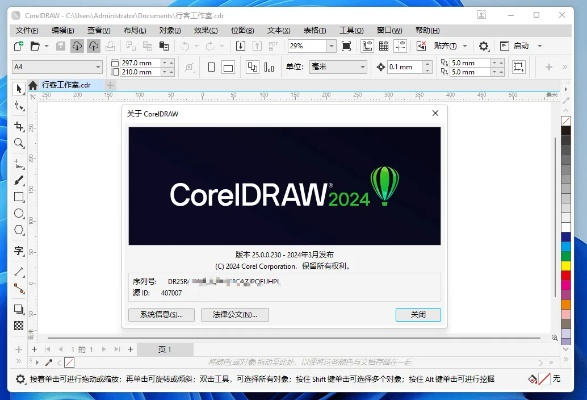The image size is (587, 400).
Task: Click the Open file folder icon
Action: pyautogui.click(x=35, y=46)
